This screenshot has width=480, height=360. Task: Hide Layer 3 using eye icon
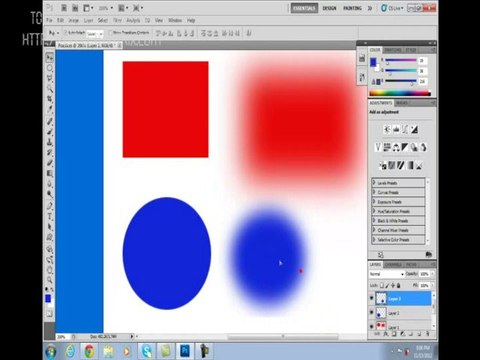tap(372, 298)
